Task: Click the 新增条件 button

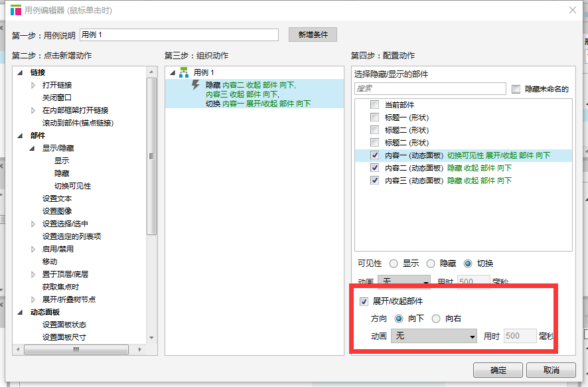Action: pyautogui.click(x=313, y=35)
